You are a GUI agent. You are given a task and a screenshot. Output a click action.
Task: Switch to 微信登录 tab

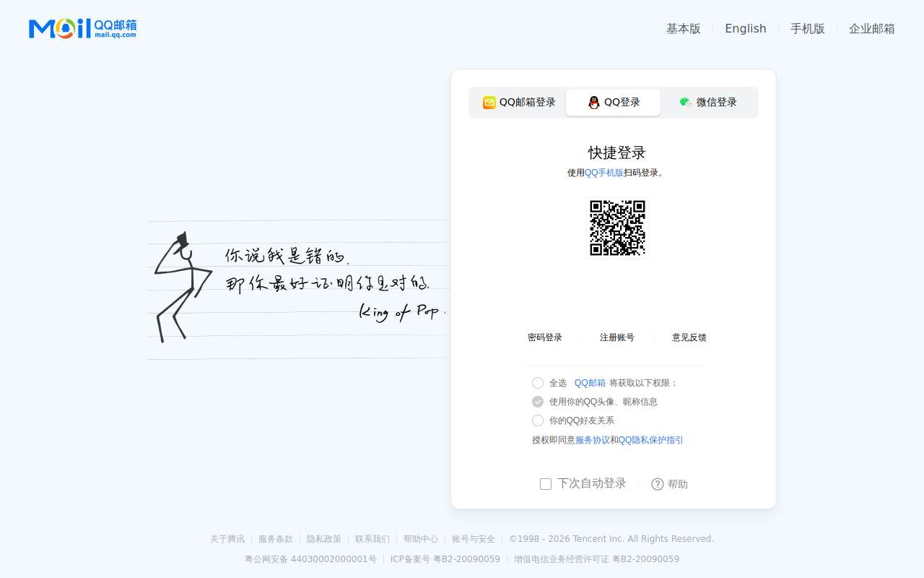tap(708, 103)
